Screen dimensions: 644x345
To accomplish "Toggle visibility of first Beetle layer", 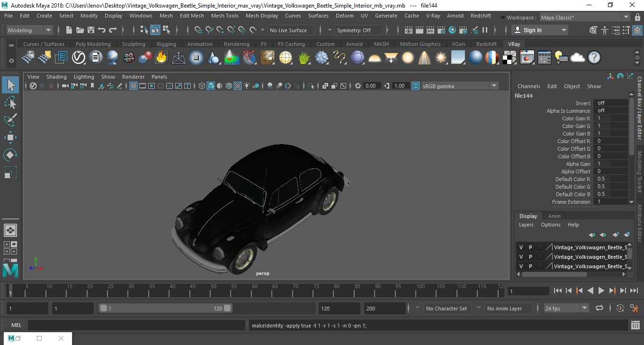I will pos(521,247).
